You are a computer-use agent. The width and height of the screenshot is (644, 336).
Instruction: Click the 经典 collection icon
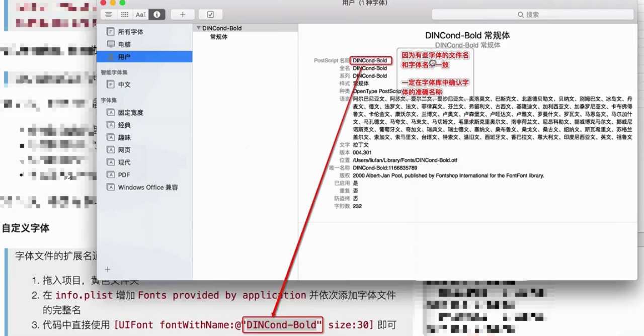(111, 125)
